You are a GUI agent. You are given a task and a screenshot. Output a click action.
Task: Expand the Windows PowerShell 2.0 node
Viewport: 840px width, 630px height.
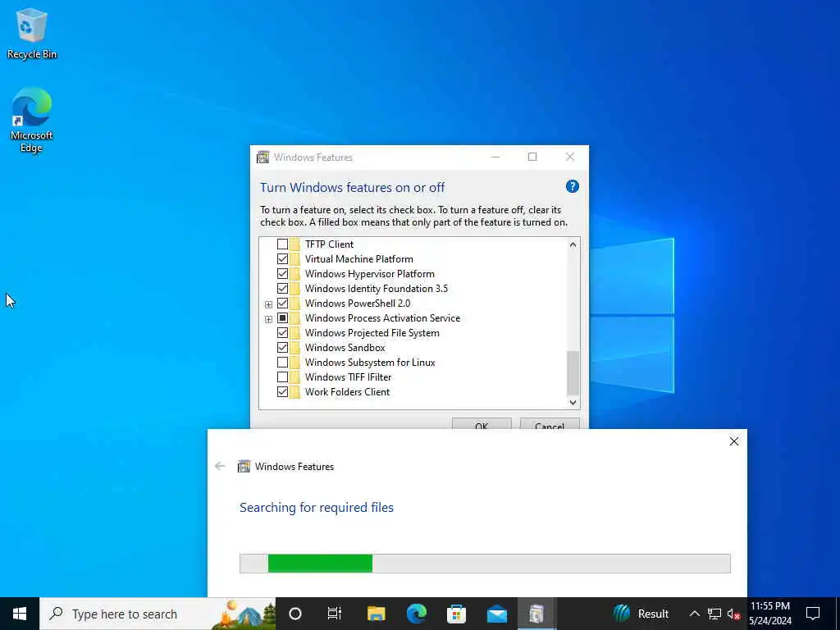click(268, 304)
